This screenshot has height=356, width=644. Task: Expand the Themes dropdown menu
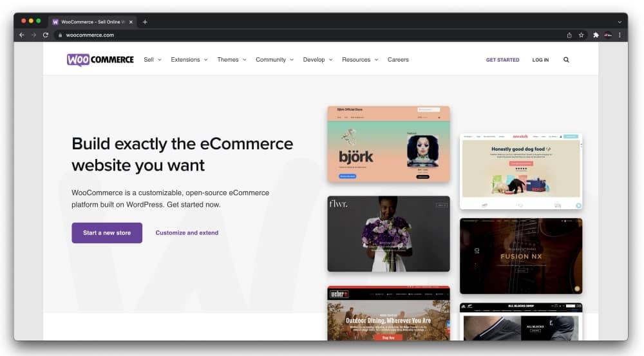pyautogui.click(x=232, y=60)
